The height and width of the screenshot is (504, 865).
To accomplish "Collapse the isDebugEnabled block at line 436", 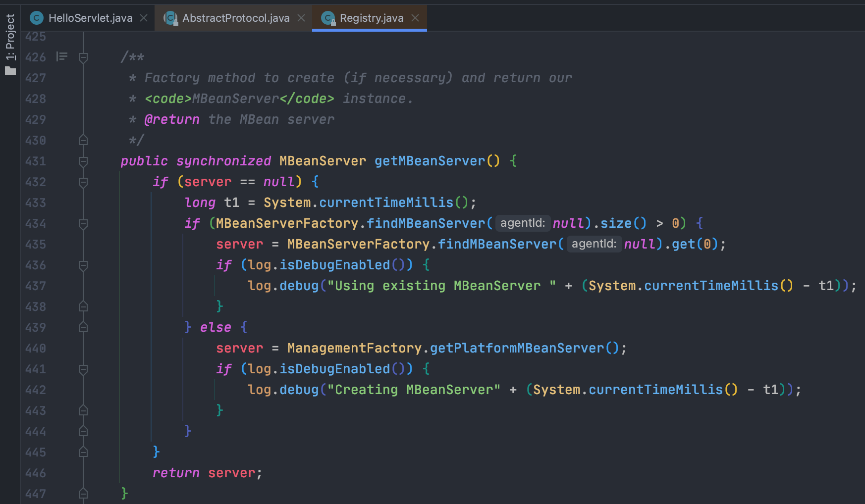I will tap(83, 265).
